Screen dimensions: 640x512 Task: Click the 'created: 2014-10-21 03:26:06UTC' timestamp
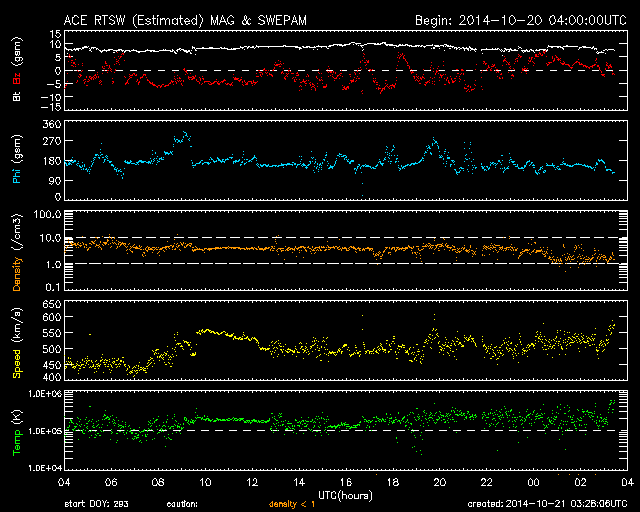(x=547, y=504)
